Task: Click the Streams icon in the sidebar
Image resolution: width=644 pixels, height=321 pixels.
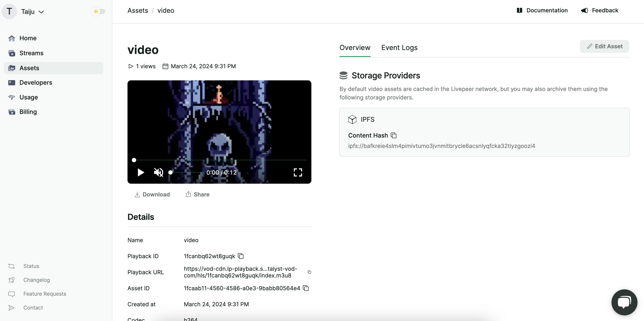Action: (x=12, y=53)
